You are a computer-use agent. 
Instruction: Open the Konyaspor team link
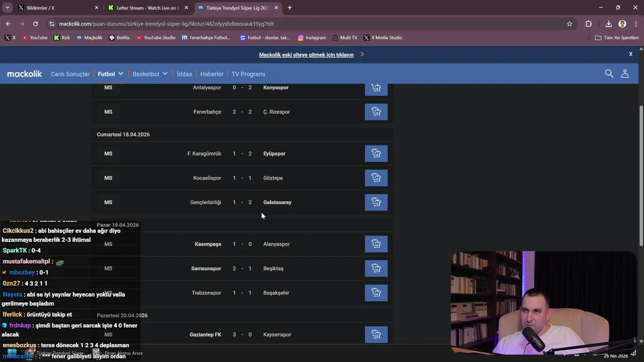point(276,87)
